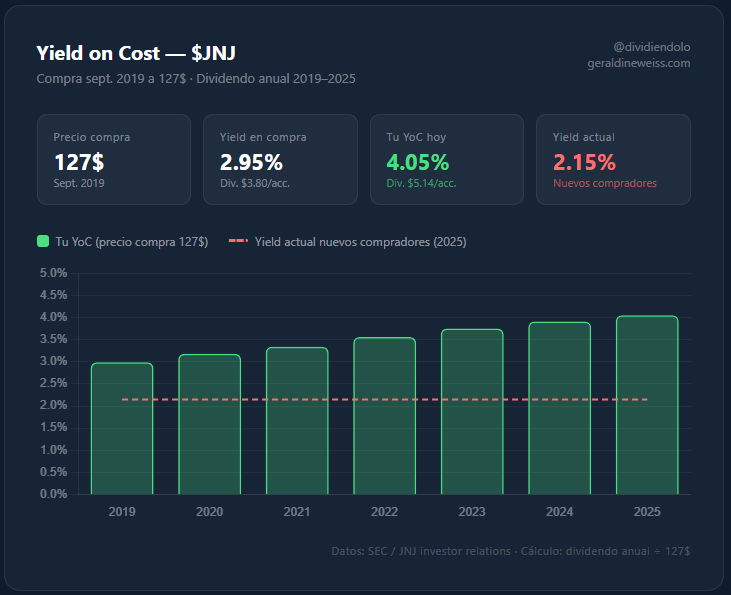This screenshot has width=731, height=595.
Task: Click the '5.0%' y-axis label
Action: 54,273
